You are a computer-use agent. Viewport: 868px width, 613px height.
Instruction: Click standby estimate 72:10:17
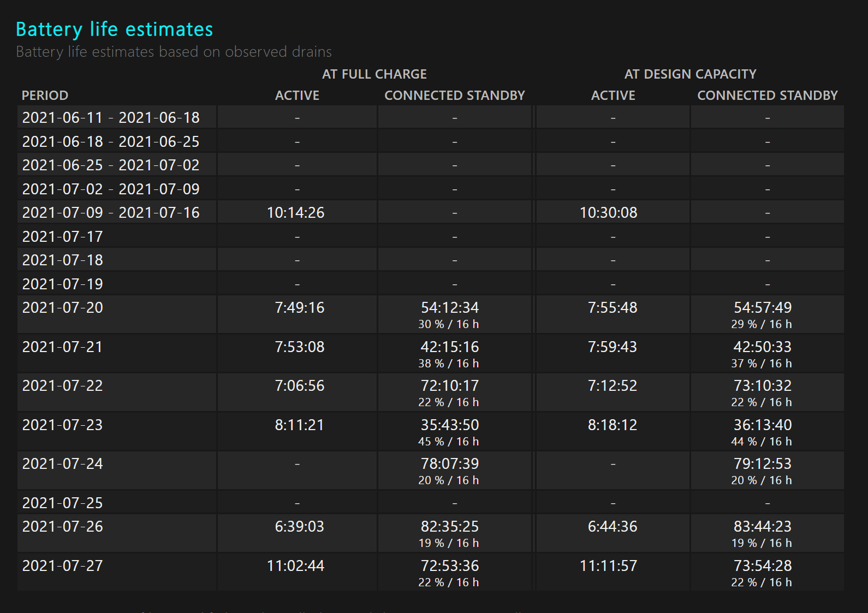click(x=450, y=386)
